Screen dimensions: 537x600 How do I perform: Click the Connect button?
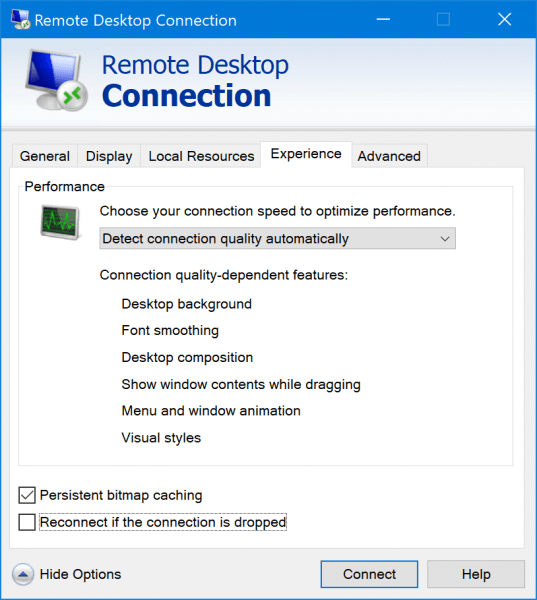(369, 574)
